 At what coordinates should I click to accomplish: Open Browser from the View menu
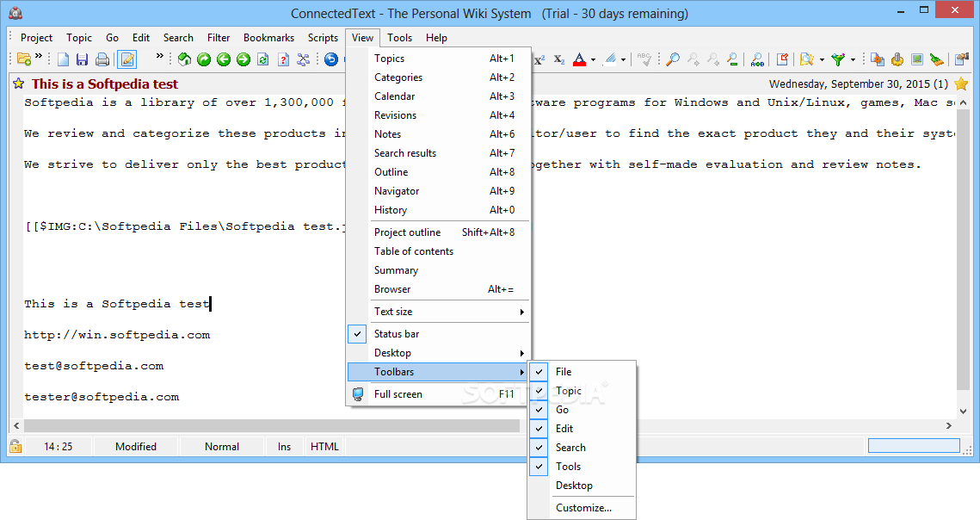(x=438, y=289)
